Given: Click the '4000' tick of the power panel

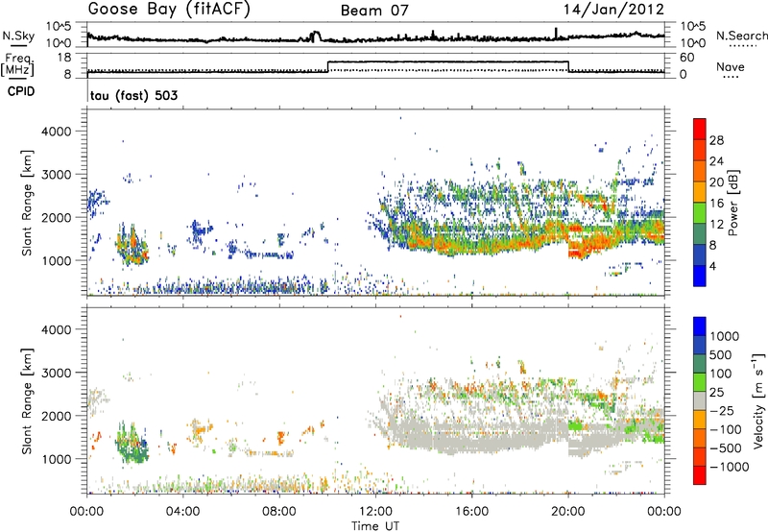Looking at the screenshot, I should (56, 132).
